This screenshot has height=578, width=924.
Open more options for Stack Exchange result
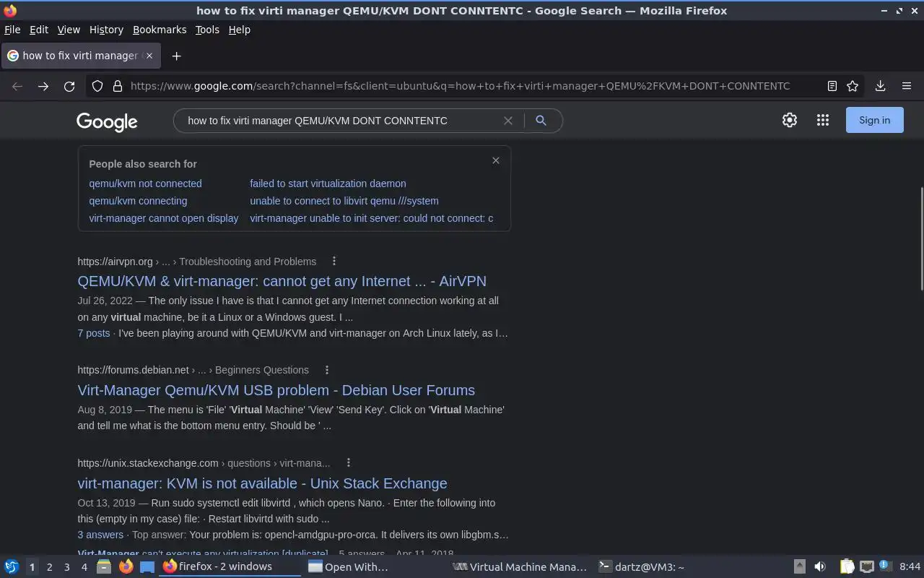[348, 462]
